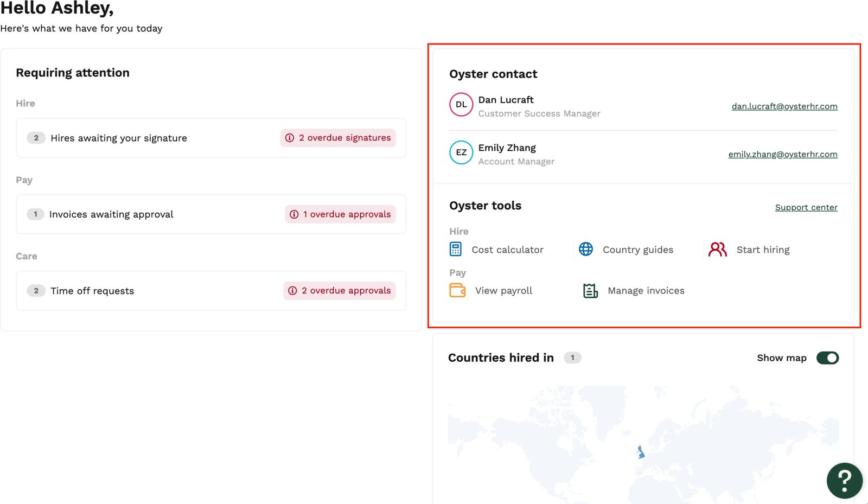Click the warning icon in overdue signatures badge
The width and height of the screenshot is (868, 504).
point(290,138)
